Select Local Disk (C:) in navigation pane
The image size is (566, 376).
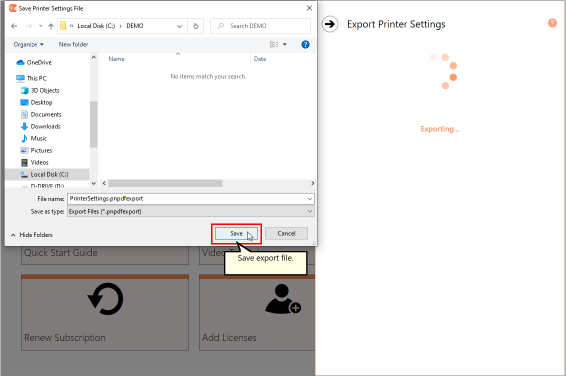[47, 174]
